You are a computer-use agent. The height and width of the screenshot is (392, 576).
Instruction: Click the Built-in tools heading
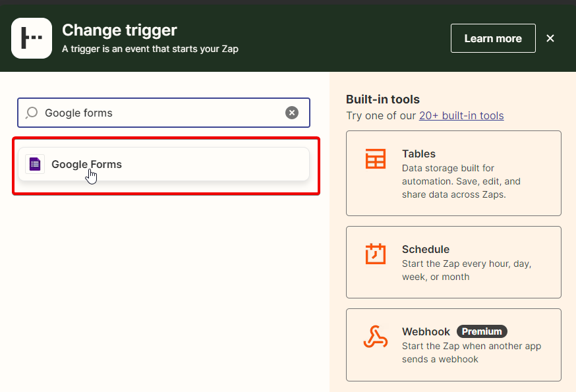point(383,99)
